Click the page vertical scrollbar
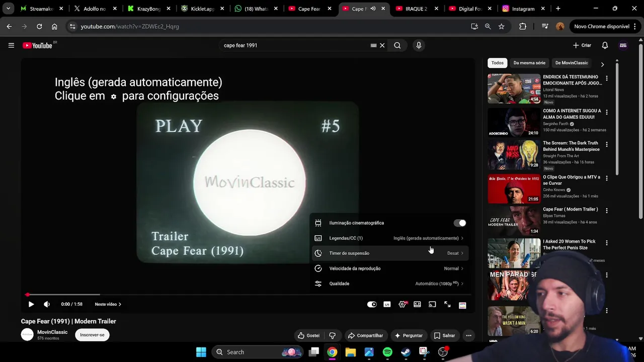The height and width of the screenshot is (362, 644). point(640,131)
